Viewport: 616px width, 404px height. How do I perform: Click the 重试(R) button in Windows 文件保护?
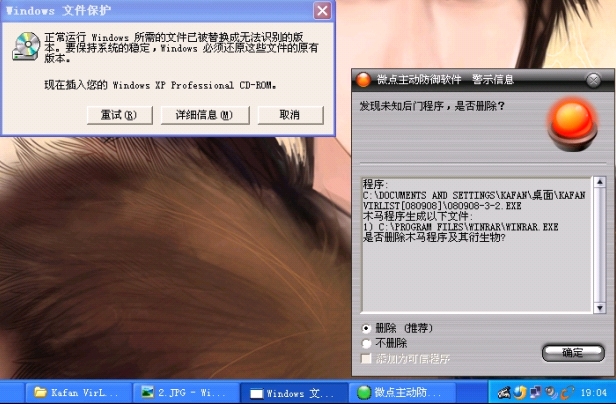pos(119,115)
